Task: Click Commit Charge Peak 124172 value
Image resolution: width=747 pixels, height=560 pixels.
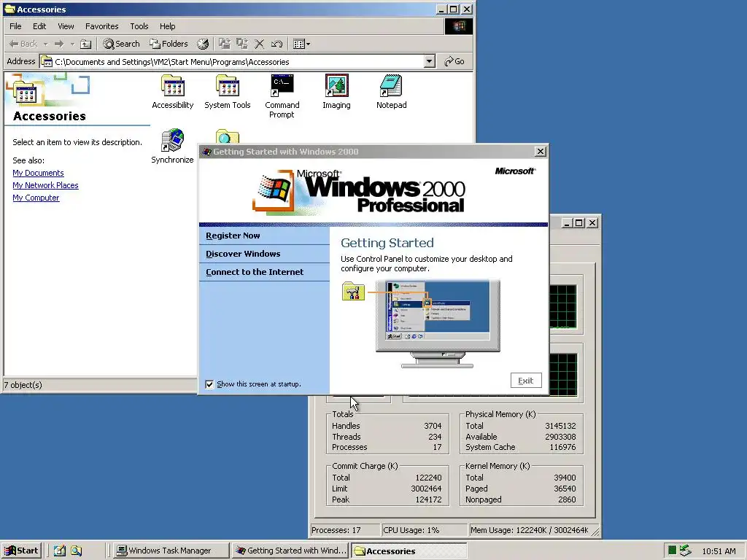Action: point(428,499)
